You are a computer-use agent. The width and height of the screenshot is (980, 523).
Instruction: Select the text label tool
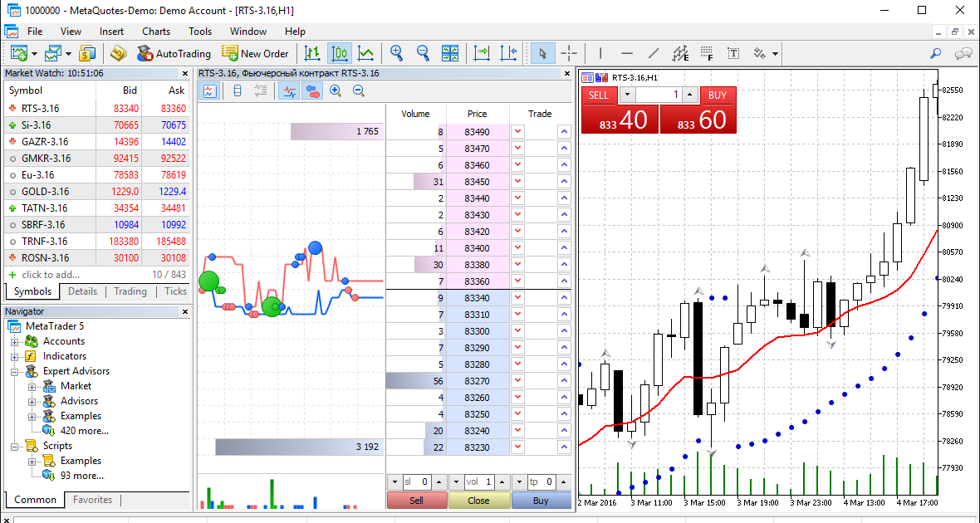click(733, 54)
